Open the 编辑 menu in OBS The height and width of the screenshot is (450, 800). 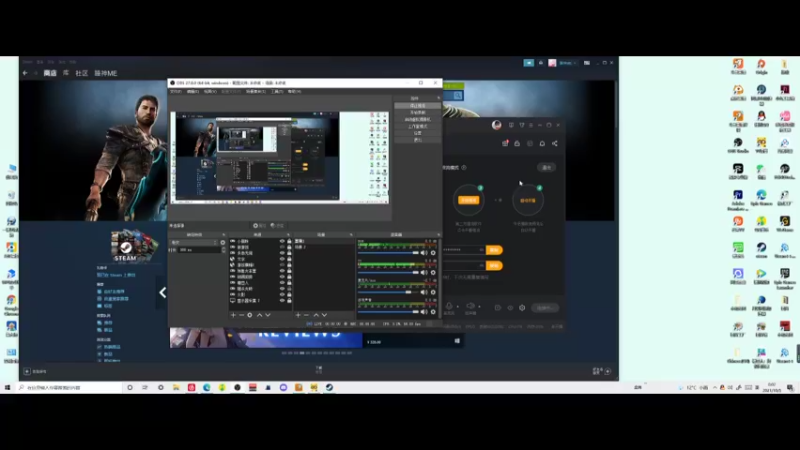click(x=193, y=91)
